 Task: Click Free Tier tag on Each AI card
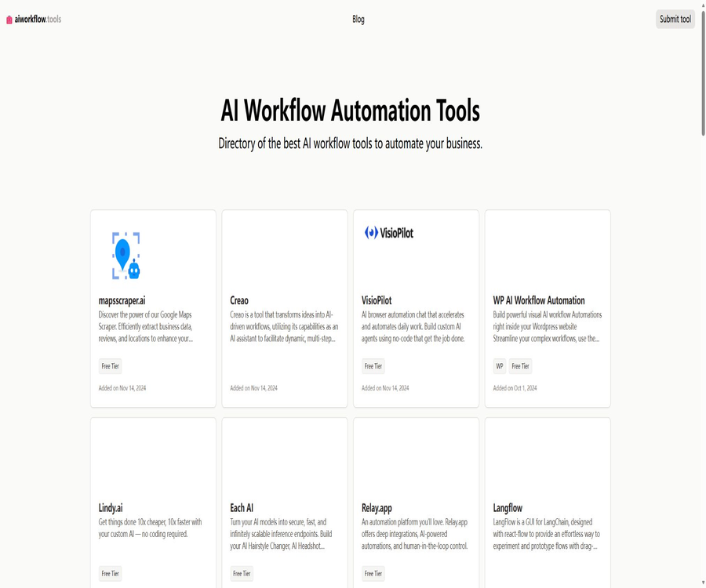[242, 574]
